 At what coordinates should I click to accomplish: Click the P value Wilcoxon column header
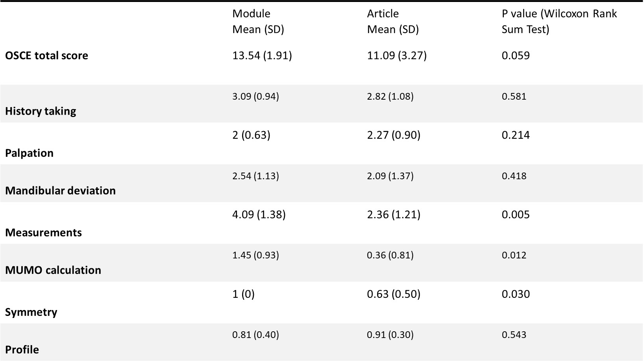coord(559,21)
